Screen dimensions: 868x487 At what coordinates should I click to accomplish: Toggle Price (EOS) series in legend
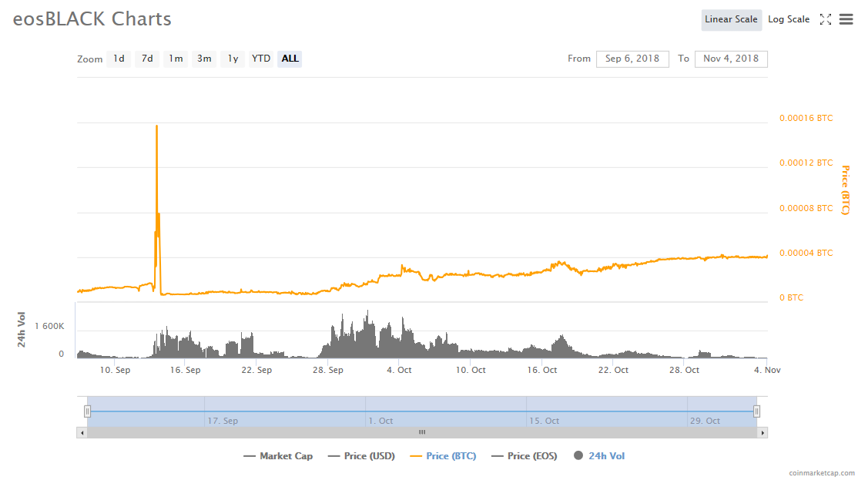[x=524, y=456]
